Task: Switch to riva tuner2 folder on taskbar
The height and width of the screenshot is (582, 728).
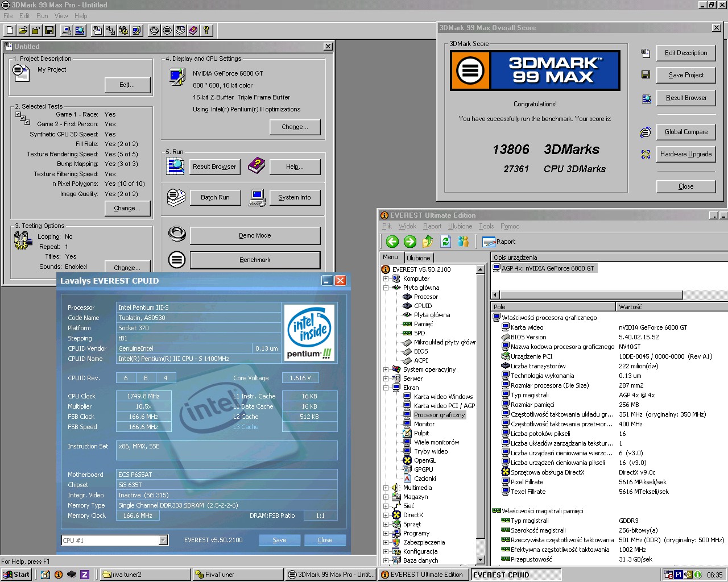Action: (144, 575)
